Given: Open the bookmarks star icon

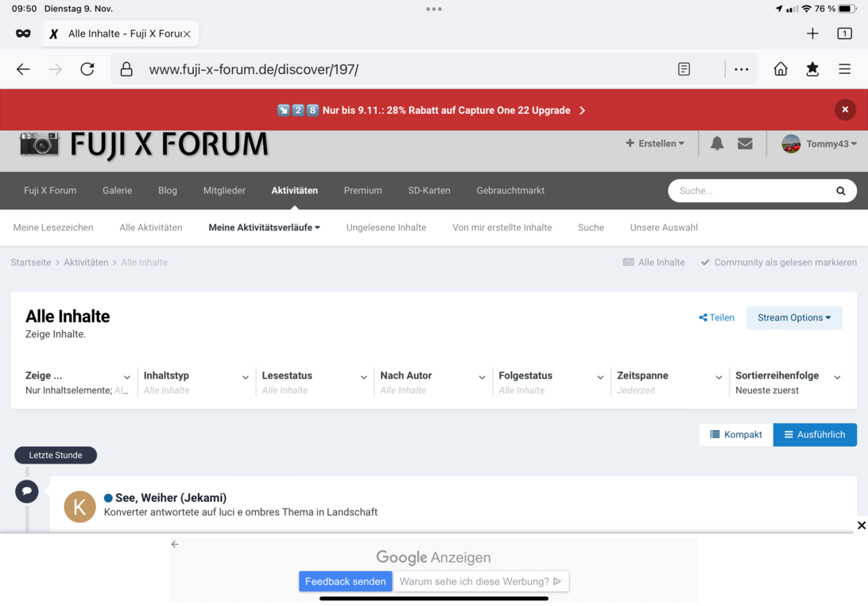Looking at the screenshot, I should point(812,69).
